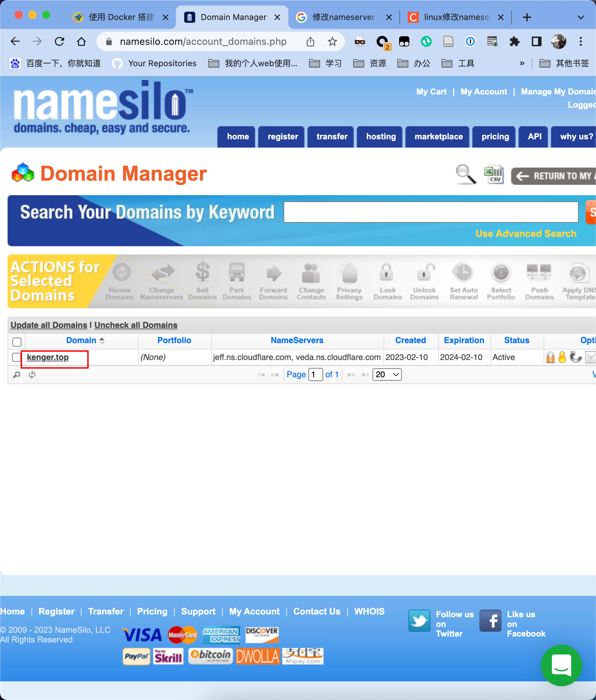The width and height of the screenshot is (596, 700).
Task: Click the page number input box
Action: tap(316, 374)
